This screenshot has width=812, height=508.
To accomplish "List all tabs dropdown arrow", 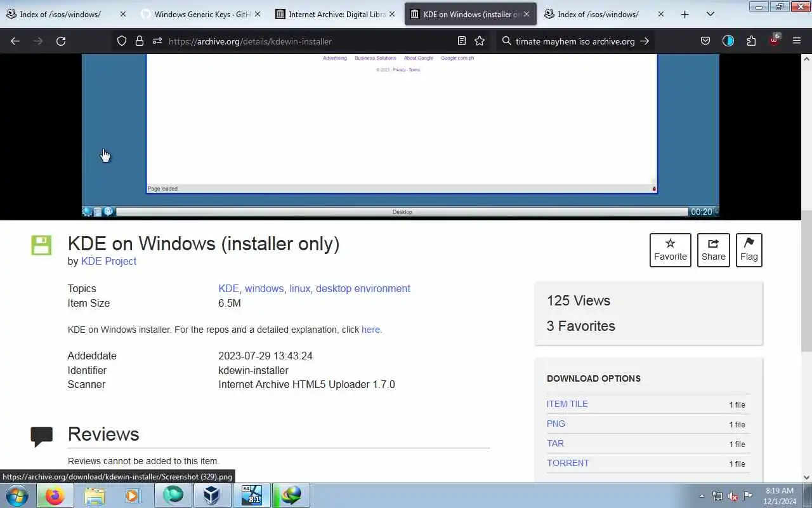I will pos(710,14).
